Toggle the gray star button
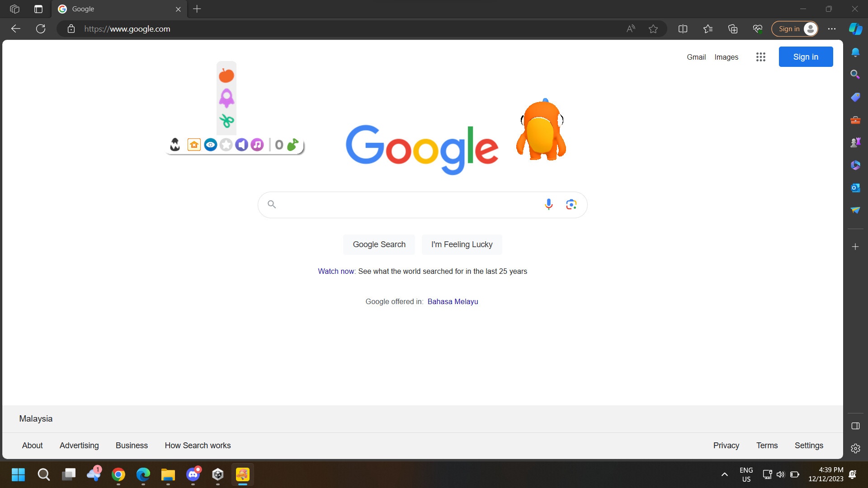This screenshot has height=488, width=868. click(226, 145)
